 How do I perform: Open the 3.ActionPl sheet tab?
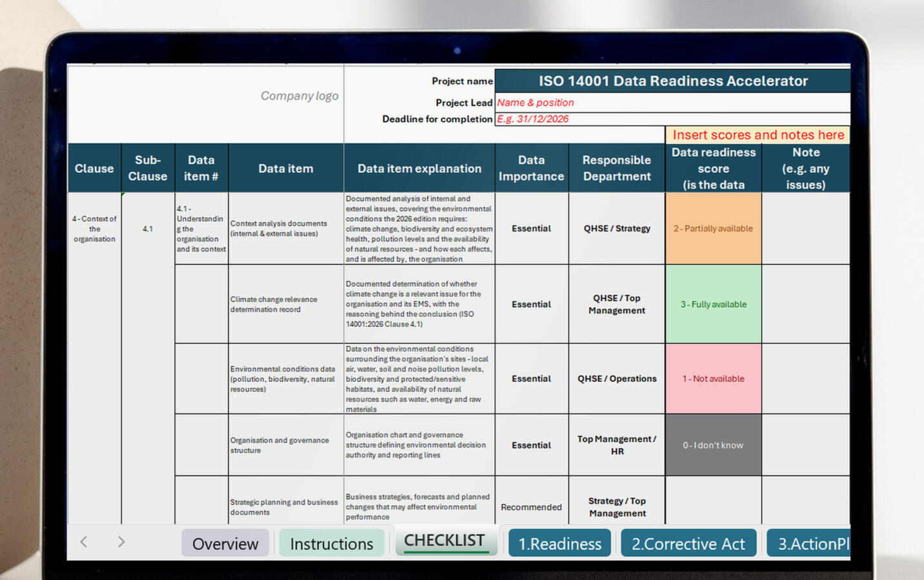click(x=809, y=543)
